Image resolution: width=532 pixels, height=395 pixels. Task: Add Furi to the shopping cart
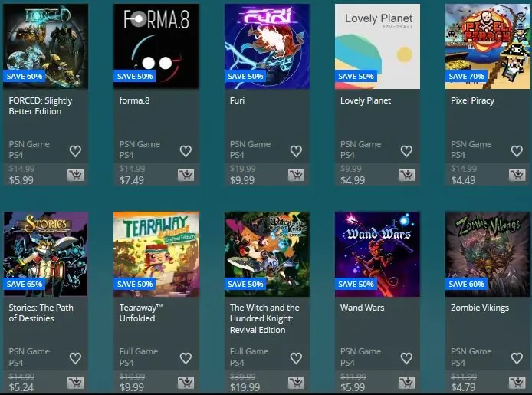[296, 175]
